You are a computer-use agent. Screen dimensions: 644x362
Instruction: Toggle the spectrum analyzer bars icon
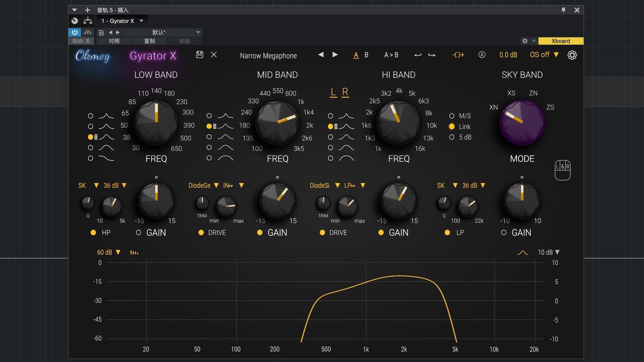tap(134, 252)
